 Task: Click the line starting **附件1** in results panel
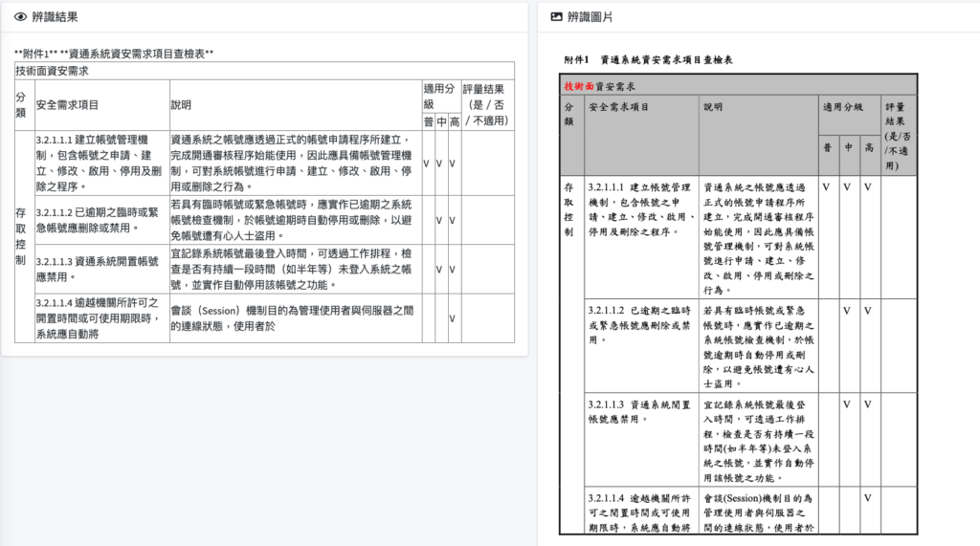tap(114, 54)
